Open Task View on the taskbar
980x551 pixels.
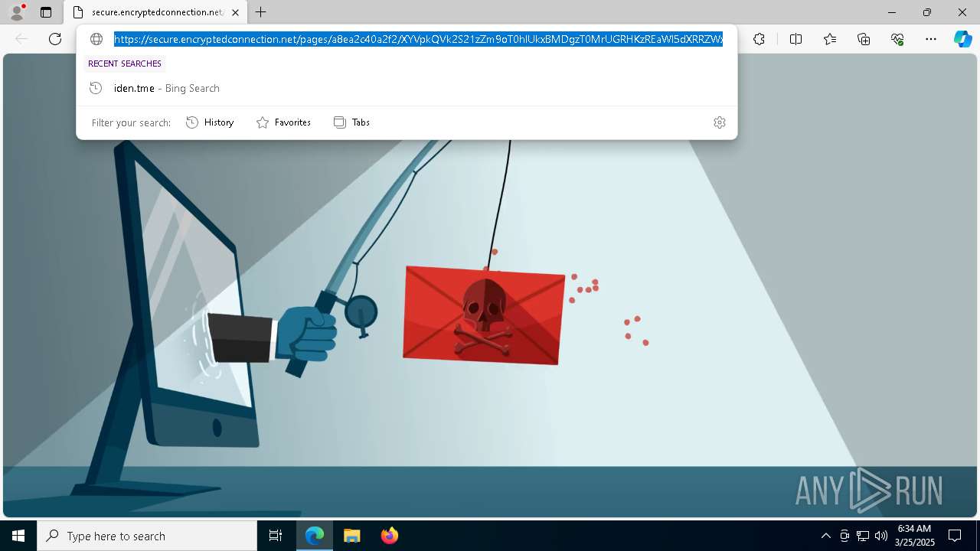coord(276,536)
